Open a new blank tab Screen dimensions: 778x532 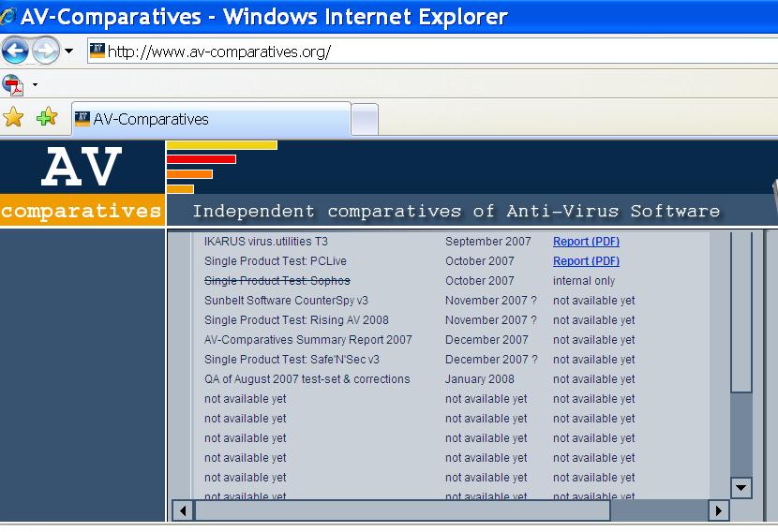[365, 120]
